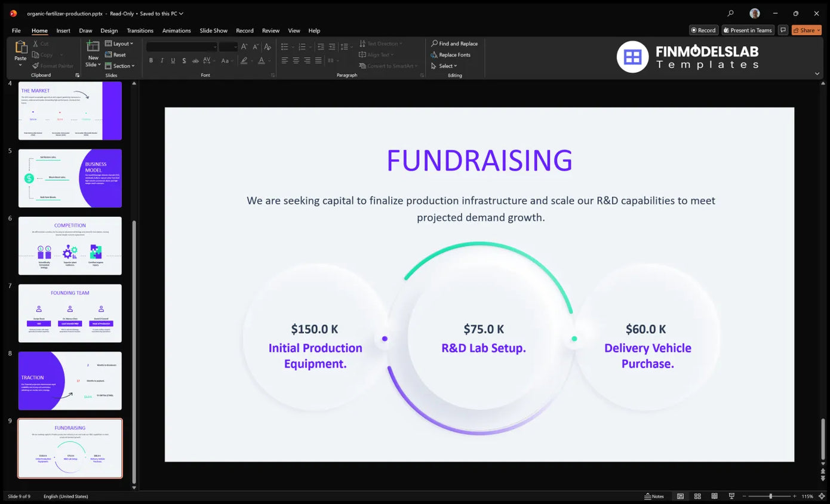830x504 pixels.
Task: Expand the Layout dropdown
Action: (119, 44)
